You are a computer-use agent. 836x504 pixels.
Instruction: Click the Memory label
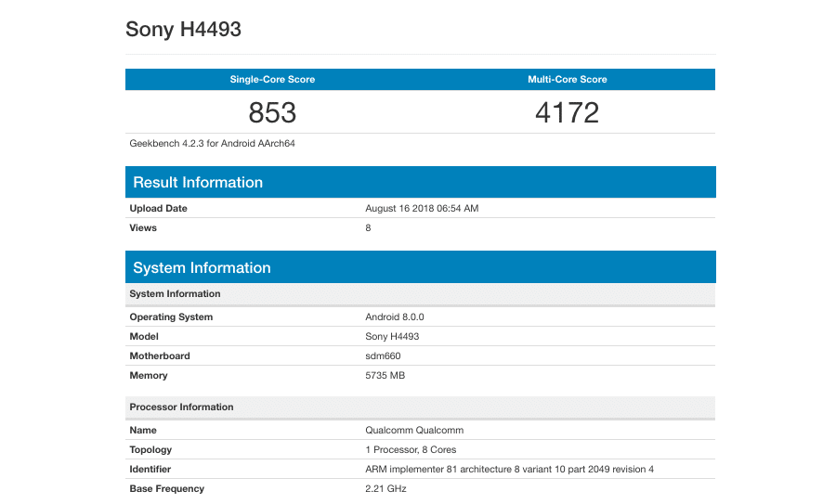[x=149, y=376]
